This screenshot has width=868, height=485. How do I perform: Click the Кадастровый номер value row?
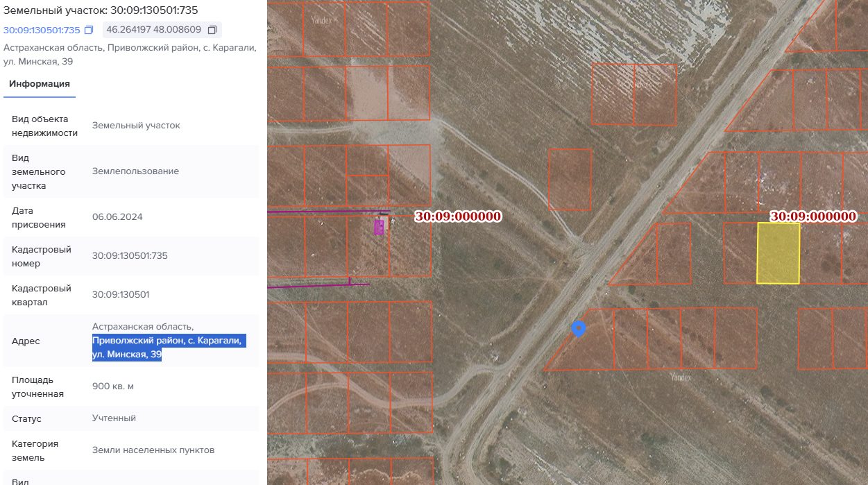(x=131, y=256)
